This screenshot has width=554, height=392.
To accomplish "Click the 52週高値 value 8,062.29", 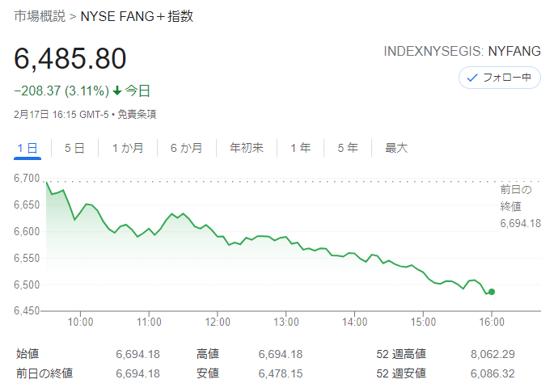I will pyautogui.click(x=493, y=354).
